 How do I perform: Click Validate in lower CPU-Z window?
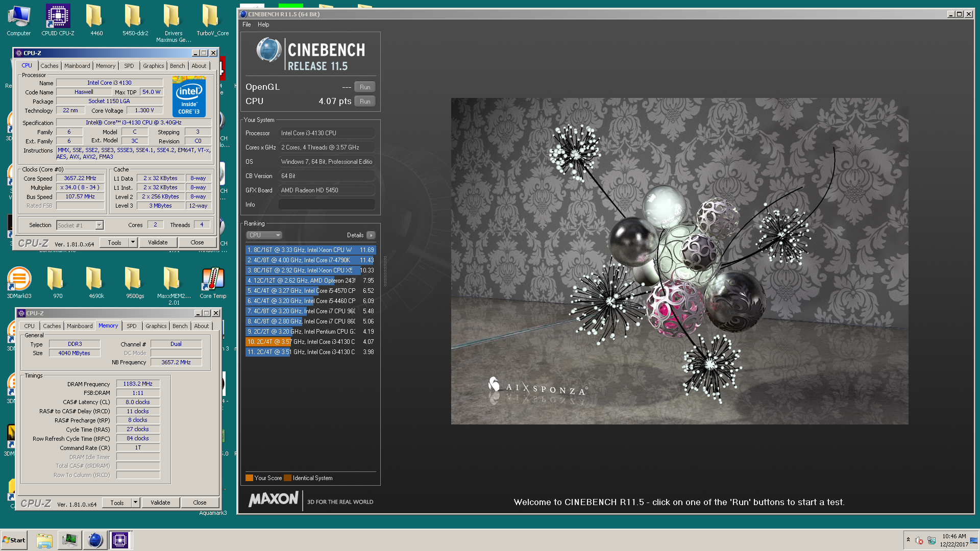[x=160, y=503]
